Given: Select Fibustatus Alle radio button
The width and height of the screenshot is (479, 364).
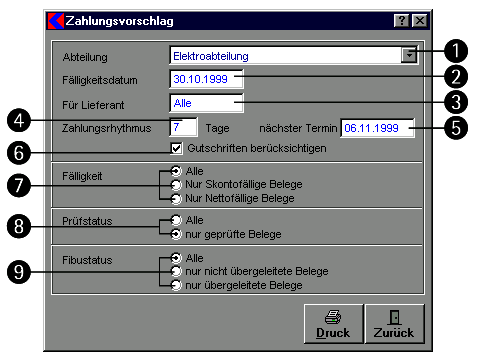Looking at the screenshot, I should click(x=176, y=258).
